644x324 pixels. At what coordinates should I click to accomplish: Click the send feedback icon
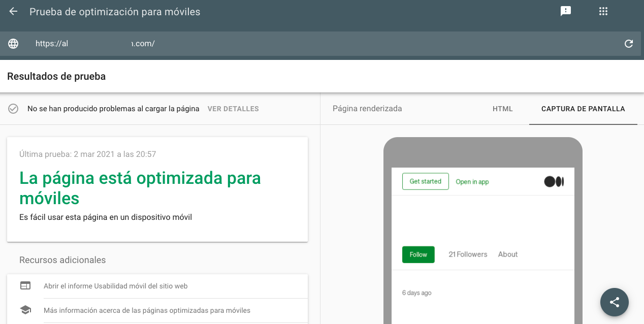point(565,11)
